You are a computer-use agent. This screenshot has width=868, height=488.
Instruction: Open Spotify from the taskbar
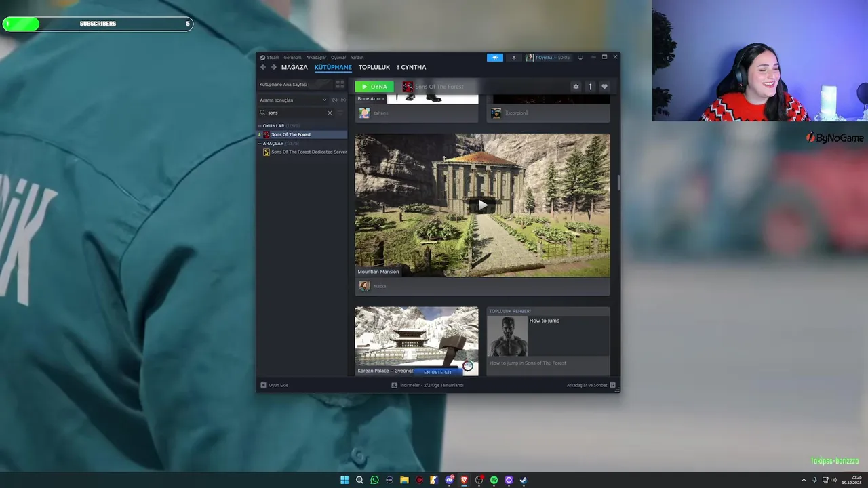494,480
